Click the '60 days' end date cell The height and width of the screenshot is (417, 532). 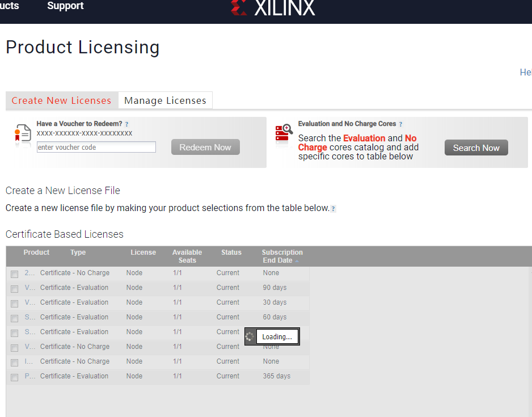click(x=275, y=317)
